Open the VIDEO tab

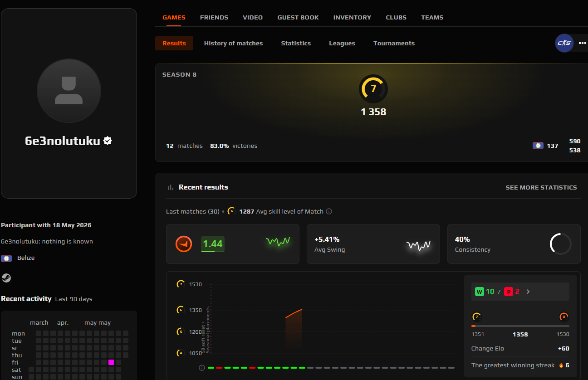[253, 17]
